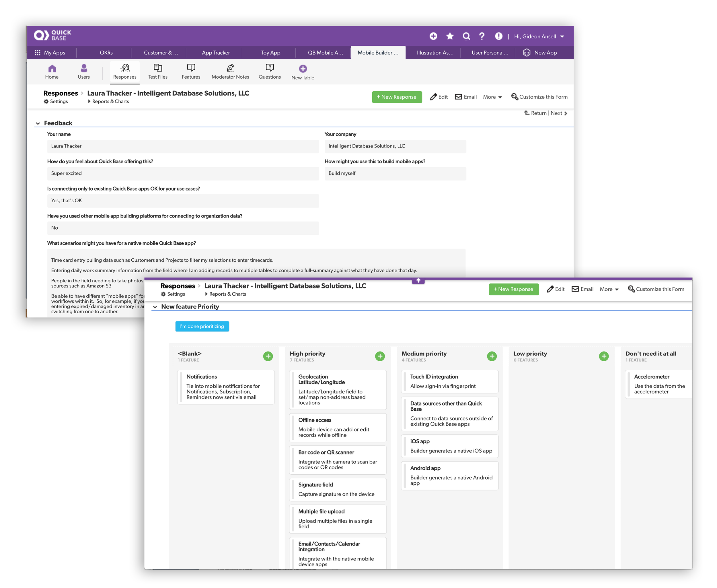Add a feature to Low priority column
This screenshot has height=588, width=717.
(x=604, y=356)
